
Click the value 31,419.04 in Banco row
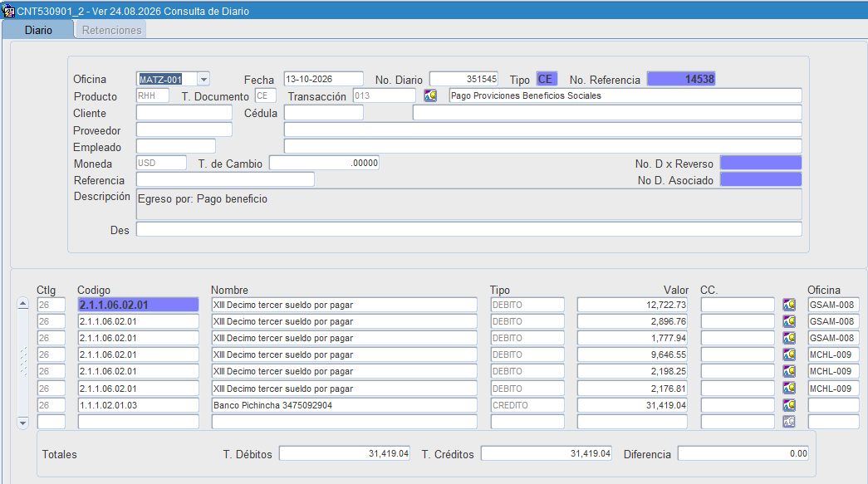point(632,405)
